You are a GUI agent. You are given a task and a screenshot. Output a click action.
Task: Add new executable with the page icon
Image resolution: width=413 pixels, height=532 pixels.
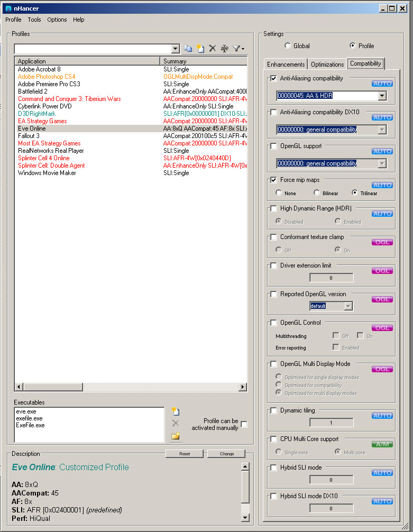click(176, 411)
